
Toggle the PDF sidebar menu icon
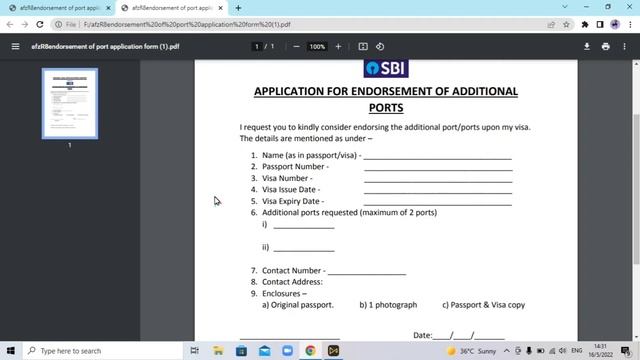click(x=16, y=47)
